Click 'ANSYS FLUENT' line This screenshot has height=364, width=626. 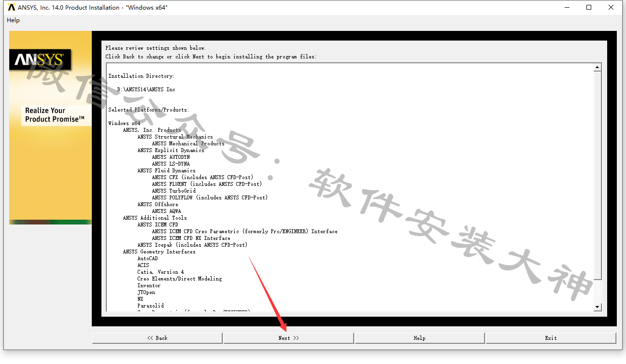pos(207,184)
